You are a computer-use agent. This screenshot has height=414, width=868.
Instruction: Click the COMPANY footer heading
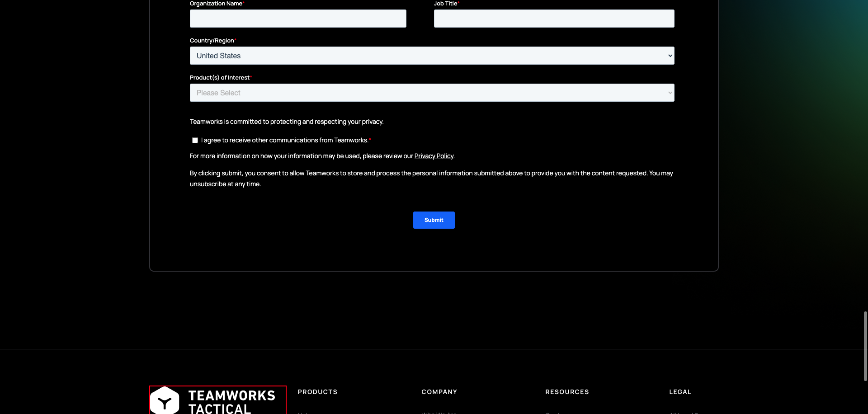click(x=439, y=392)
